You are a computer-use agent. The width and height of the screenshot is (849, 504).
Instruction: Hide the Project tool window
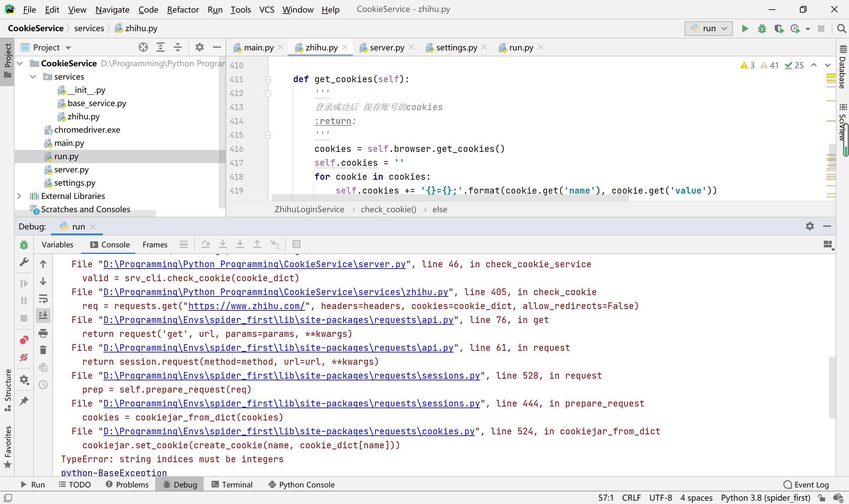[217, 47]
